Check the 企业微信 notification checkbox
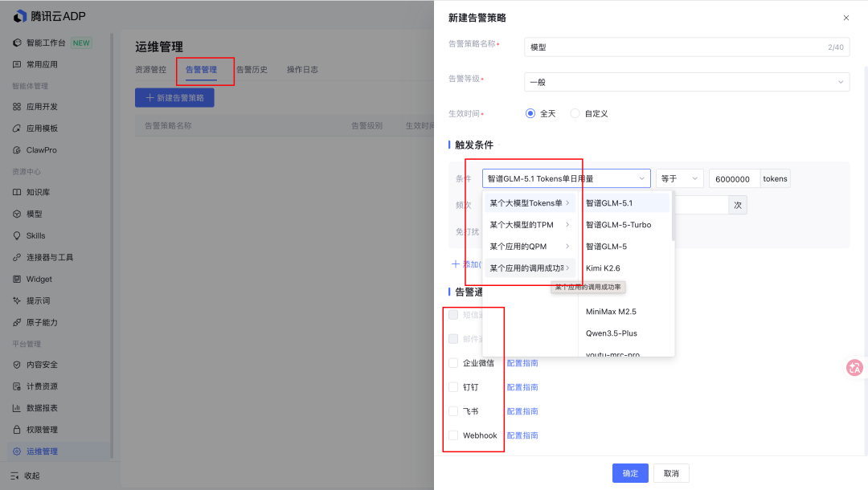This screenshot has width=868, height=490. pyautogui.click(x=453, y=363)
